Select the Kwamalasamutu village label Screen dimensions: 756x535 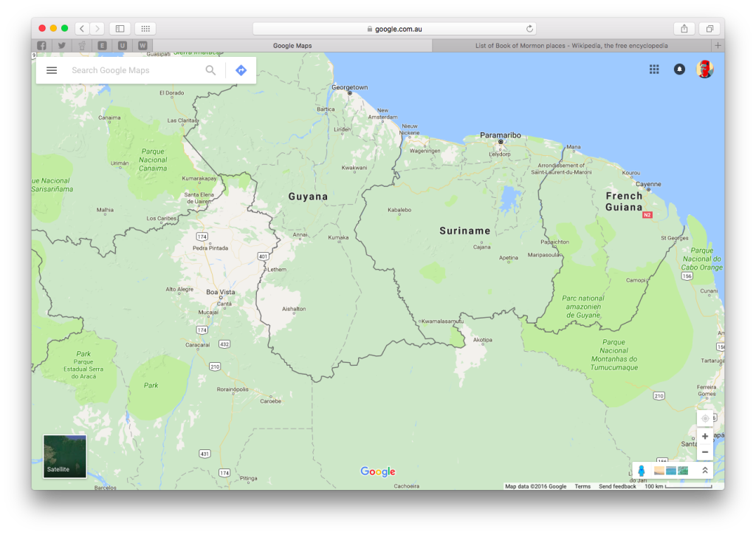pos(443,321)
